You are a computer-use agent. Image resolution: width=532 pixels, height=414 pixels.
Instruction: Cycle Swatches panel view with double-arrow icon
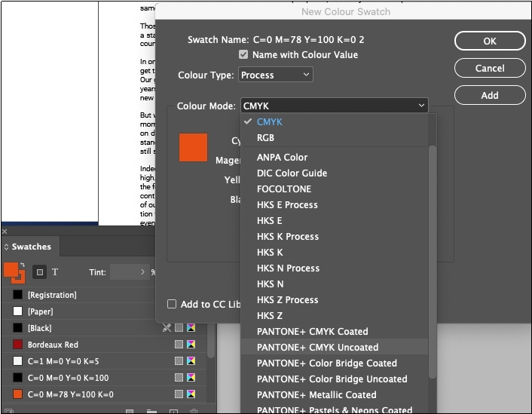coord(6,247)
